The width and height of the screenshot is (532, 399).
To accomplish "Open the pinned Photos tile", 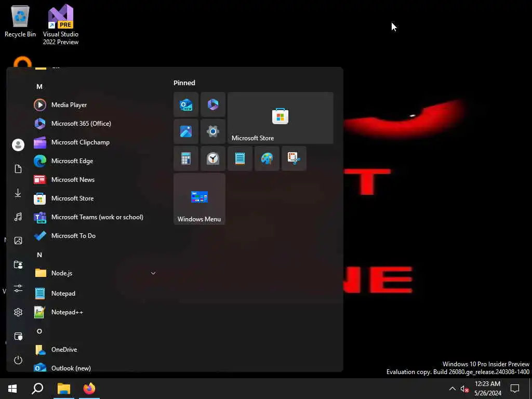I will pyautogui.click(x=186, y=131).
